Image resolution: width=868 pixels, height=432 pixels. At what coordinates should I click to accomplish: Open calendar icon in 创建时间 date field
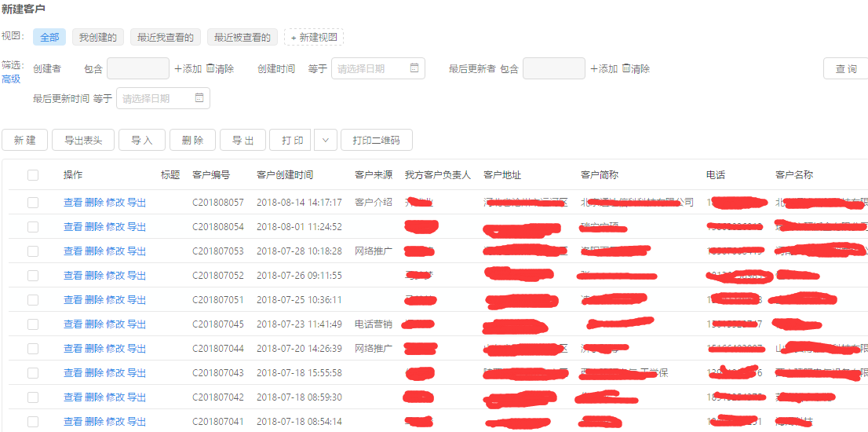(x=414, y=68)
